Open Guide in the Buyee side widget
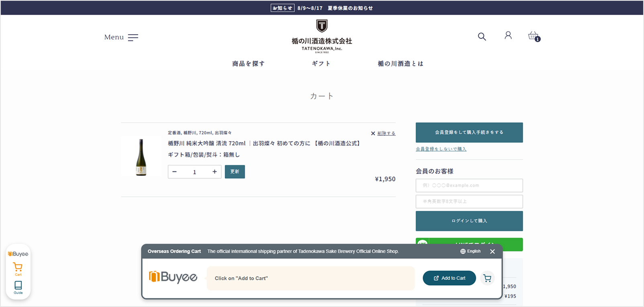Screen dimensions: 644x307 pyautogui.click(x=18, y=287)
